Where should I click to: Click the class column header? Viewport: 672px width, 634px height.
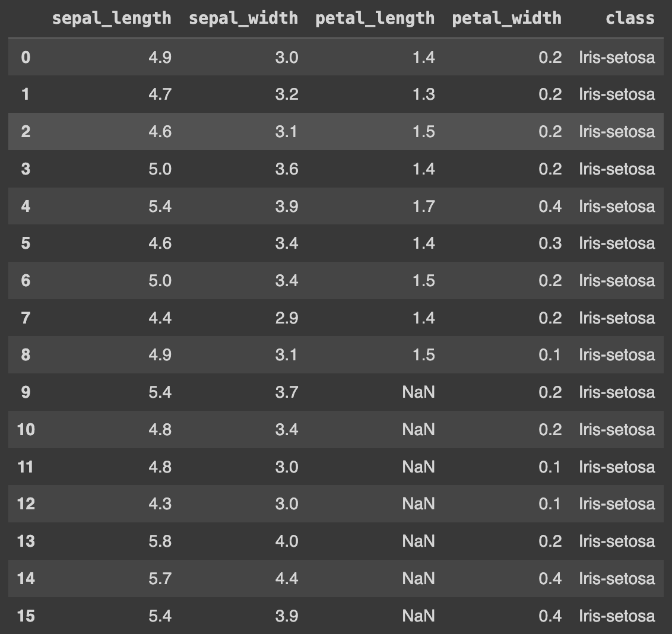[x=630, y=18]
